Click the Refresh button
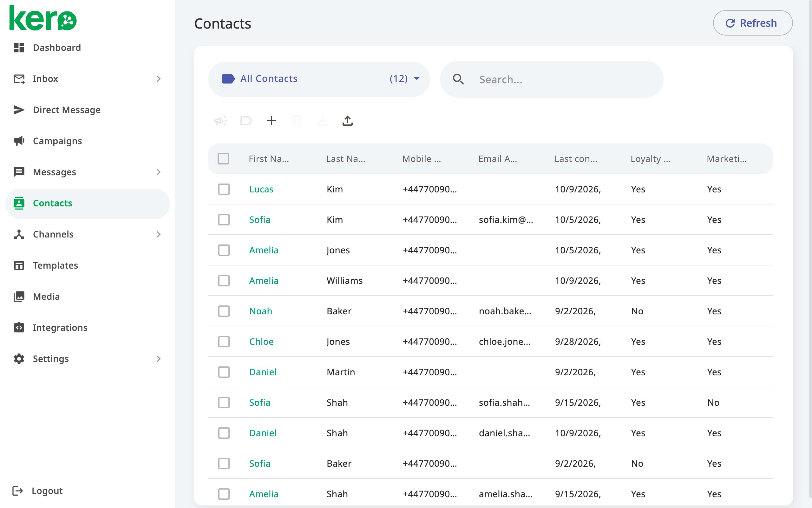Viewport: 812px width, 508px height. coord(753,23)
